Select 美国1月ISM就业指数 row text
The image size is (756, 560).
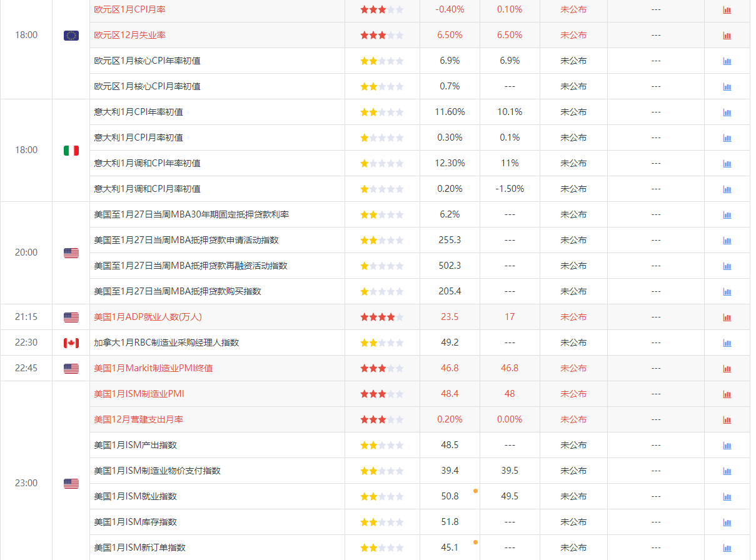[135, 496]
